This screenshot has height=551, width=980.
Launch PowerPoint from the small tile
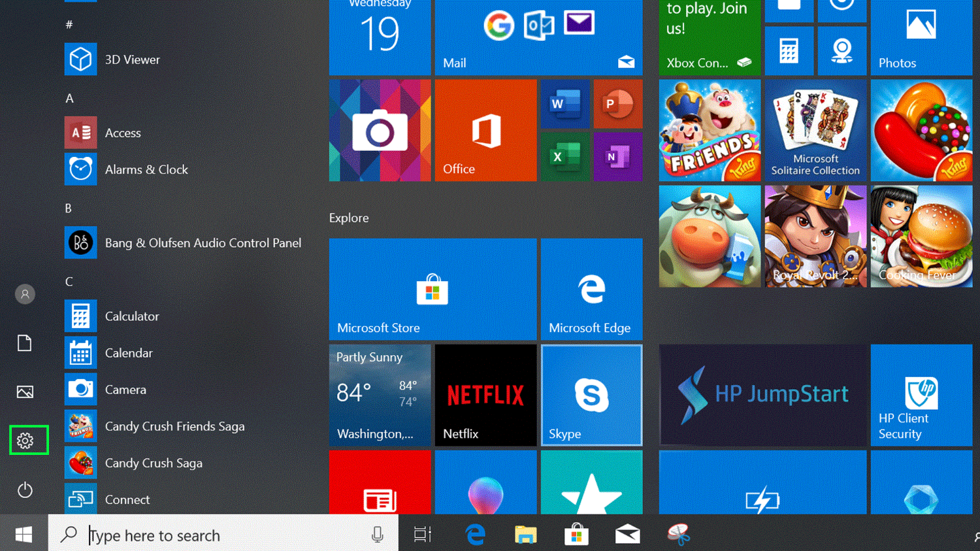(618, 104)
